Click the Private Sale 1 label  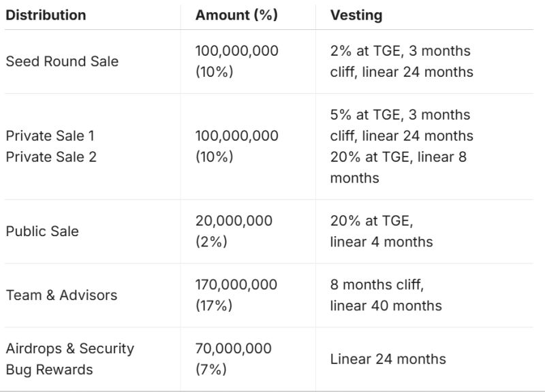point(51,135)
